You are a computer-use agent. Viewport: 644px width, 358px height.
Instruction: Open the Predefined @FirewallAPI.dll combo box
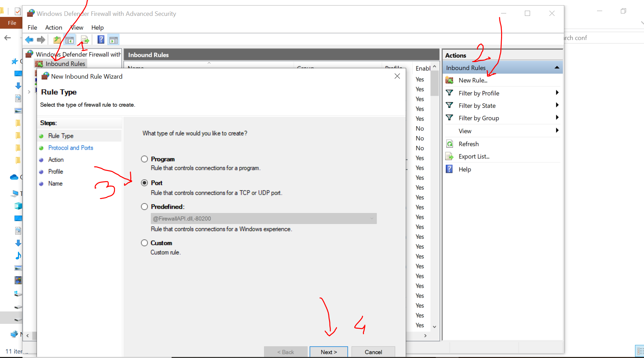pos(263,218)
